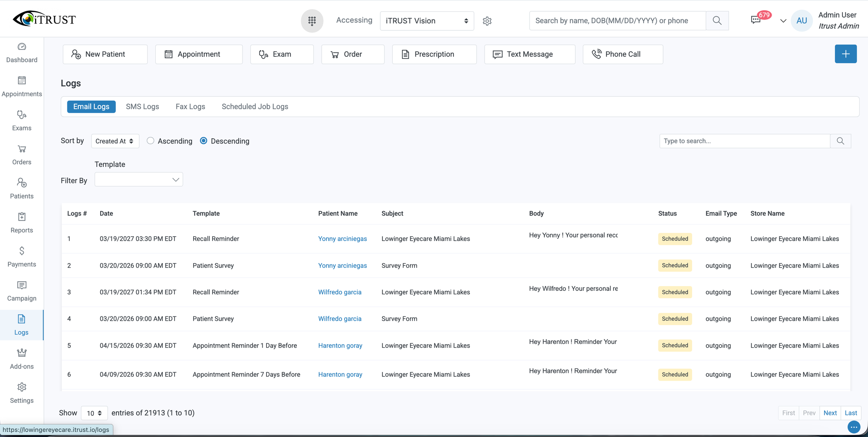The width and height of the screenshot is (868, 437).
Task: Go to Campaign in the sidebar
Action: point(22,291)
